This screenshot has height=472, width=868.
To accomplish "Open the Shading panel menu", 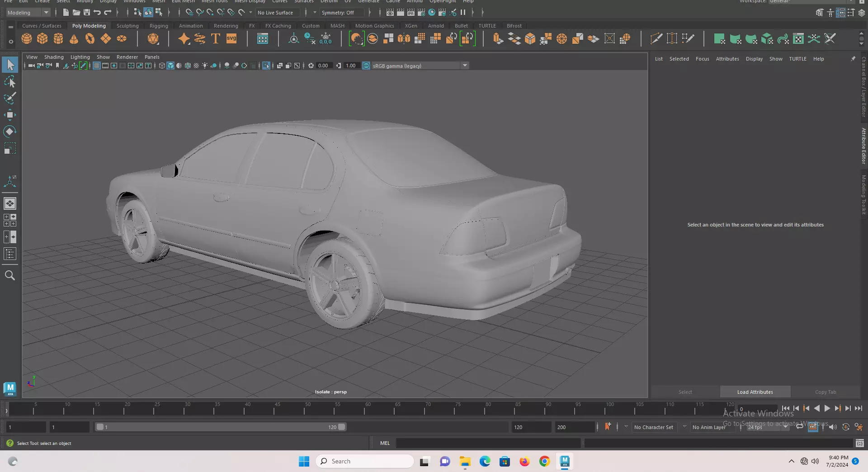I will [x=54, y=57].
